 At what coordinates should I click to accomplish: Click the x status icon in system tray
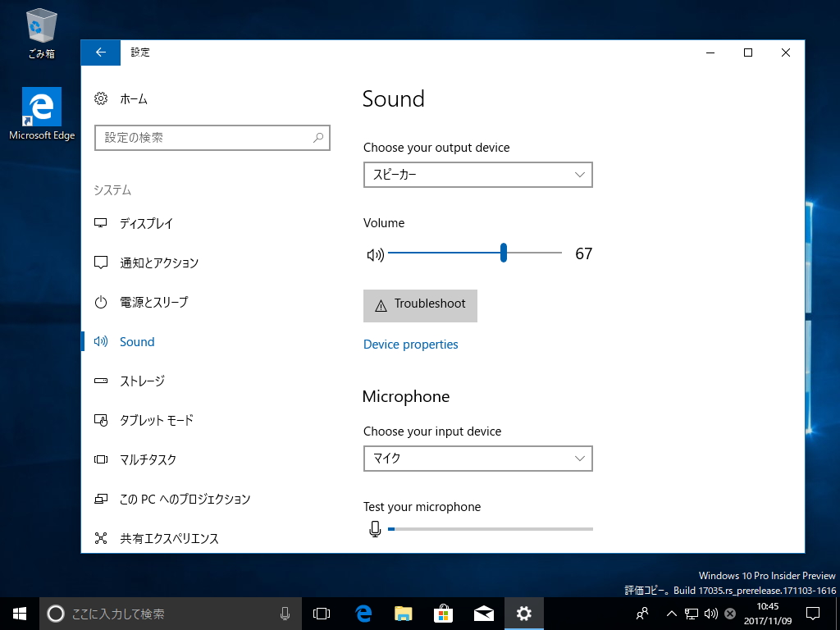pyautogui.click(x=729, y=614)
